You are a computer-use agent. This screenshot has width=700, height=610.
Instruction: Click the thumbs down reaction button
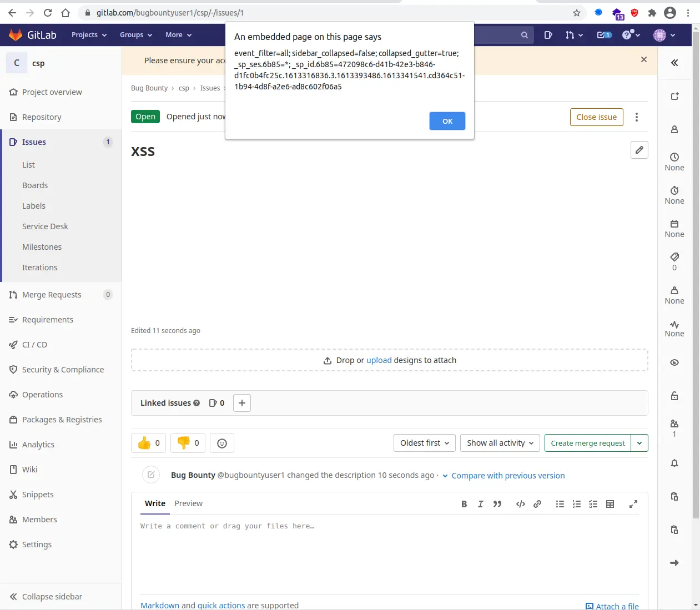(188, 443)
